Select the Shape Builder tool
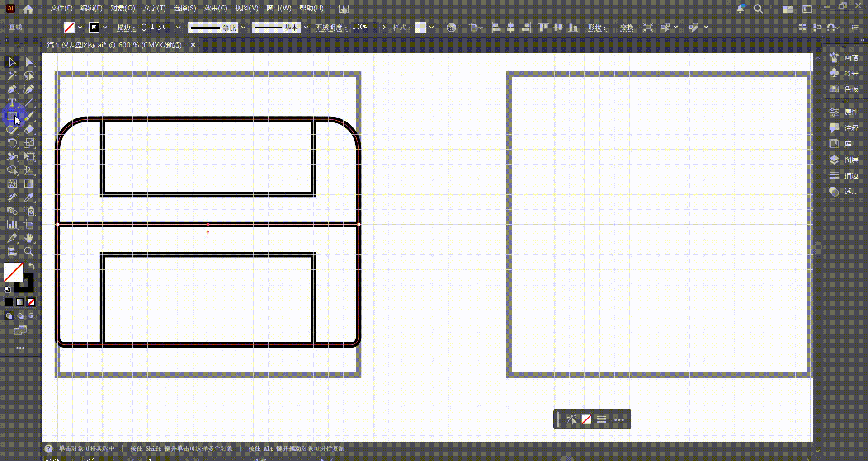 [x=12, y=170]
